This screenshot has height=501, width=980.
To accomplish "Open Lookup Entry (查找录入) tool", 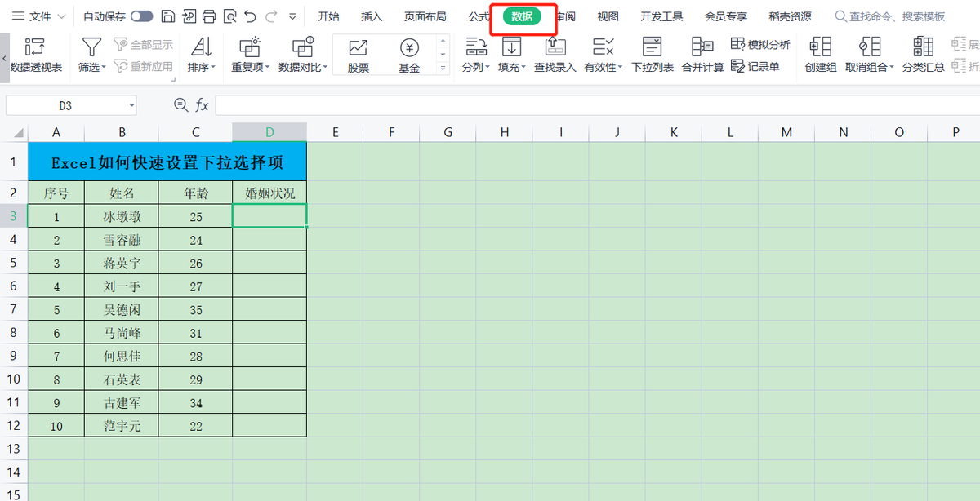I will tap(555, 55).
